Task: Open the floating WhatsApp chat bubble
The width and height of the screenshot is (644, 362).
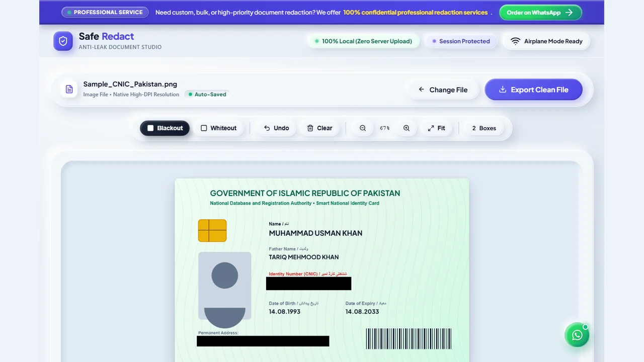Action: click(x=577, y=335)
